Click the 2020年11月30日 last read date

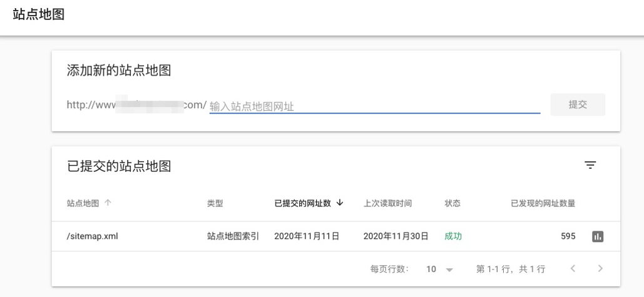(396, 236)
